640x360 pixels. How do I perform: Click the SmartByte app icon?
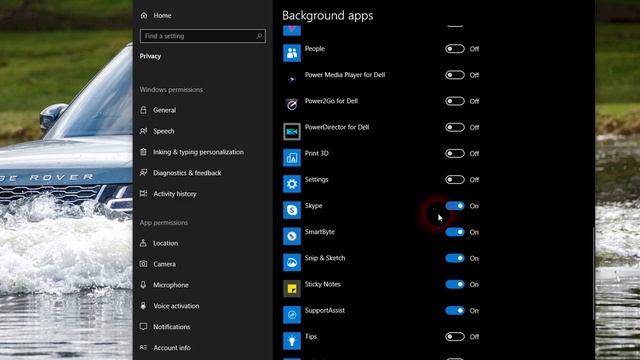point(292,236)
